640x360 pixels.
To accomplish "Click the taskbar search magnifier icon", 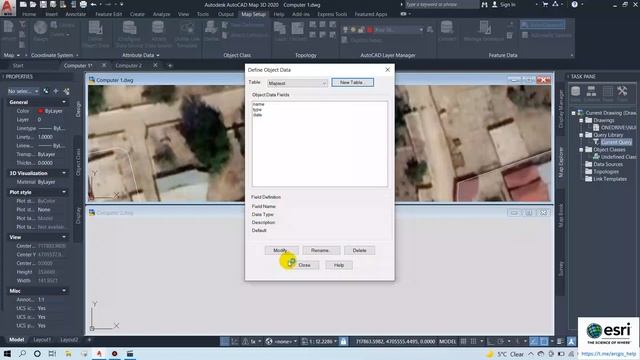I will pyautogui.click(x=22, y=353).
